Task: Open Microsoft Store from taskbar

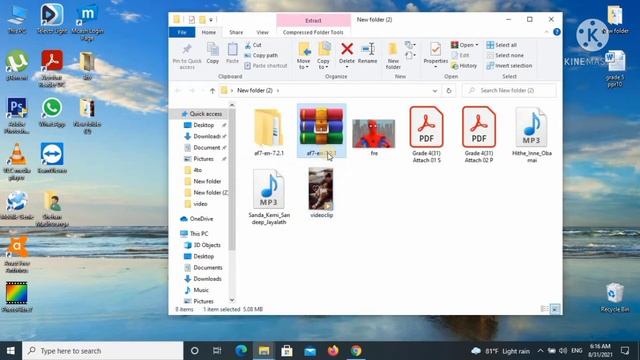Action: 287,351
